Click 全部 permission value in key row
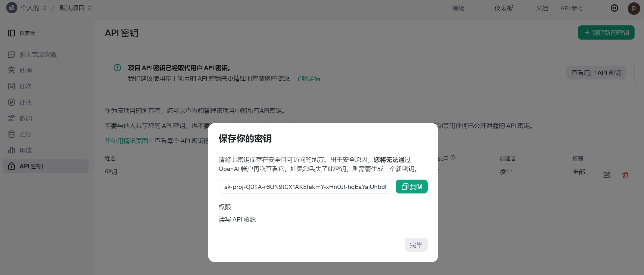 pos(578,172)
